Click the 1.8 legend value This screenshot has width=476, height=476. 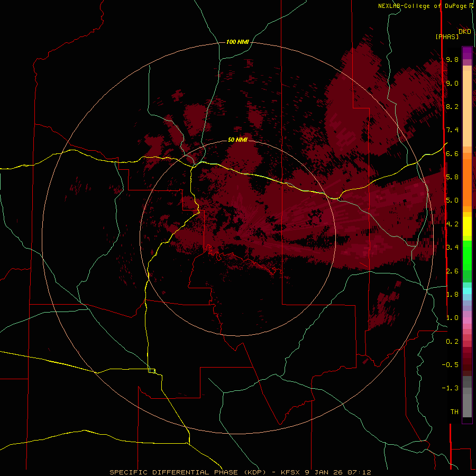pyautogui.click(x=452, y=295)
